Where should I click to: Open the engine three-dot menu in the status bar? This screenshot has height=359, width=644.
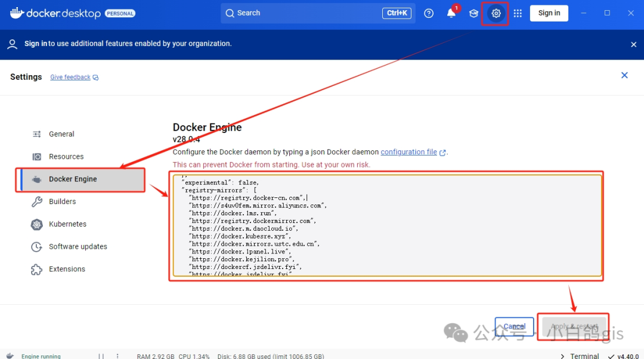(117, 356)
